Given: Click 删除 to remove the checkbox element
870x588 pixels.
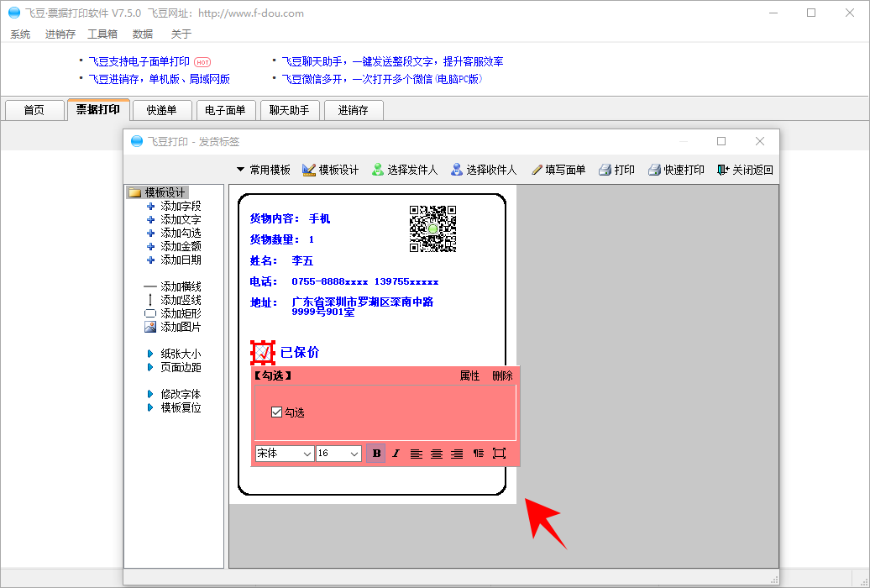Looking at the screenshot, I should click(x=502, y=375).
